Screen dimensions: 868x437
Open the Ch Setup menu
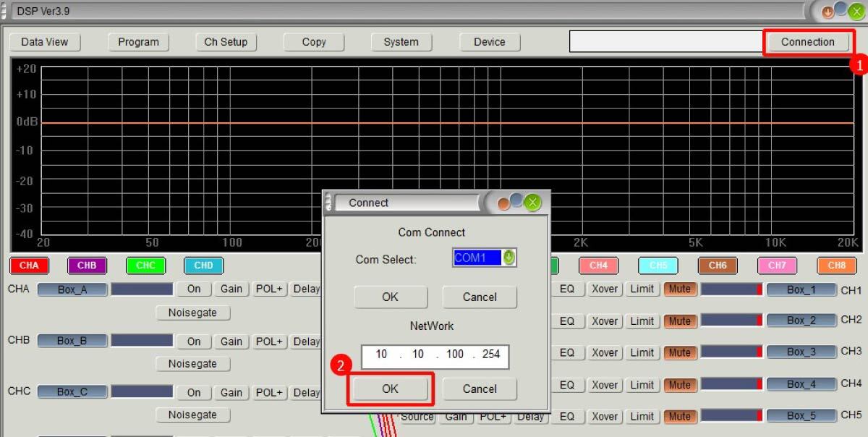tap(226, 42)
